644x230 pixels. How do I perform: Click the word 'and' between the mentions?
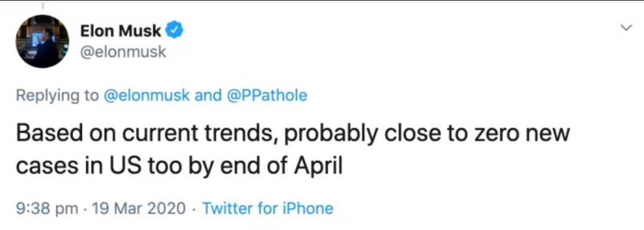[208, 95]
